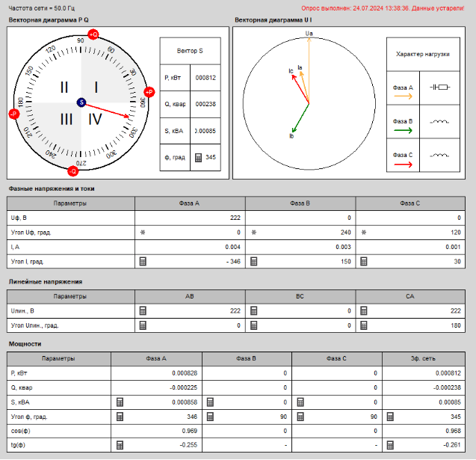Click calculator icon in S, кВА Фаза C cell

[300, 402]
